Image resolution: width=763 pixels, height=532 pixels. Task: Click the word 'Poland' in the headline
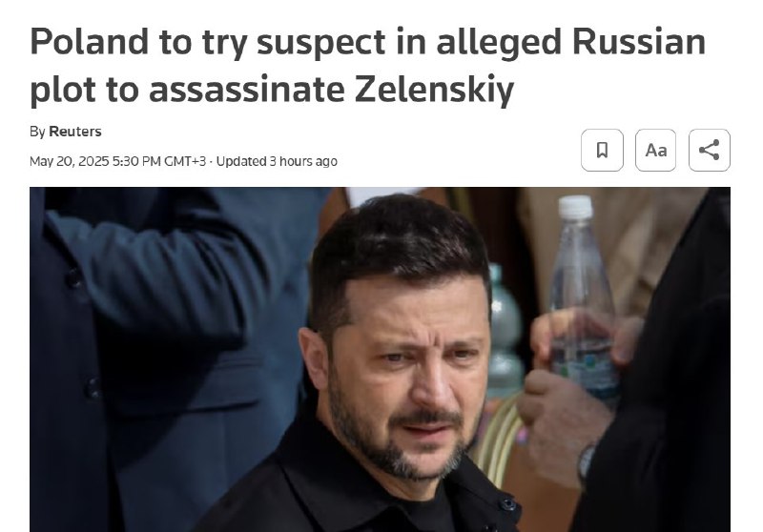[89, 42]
